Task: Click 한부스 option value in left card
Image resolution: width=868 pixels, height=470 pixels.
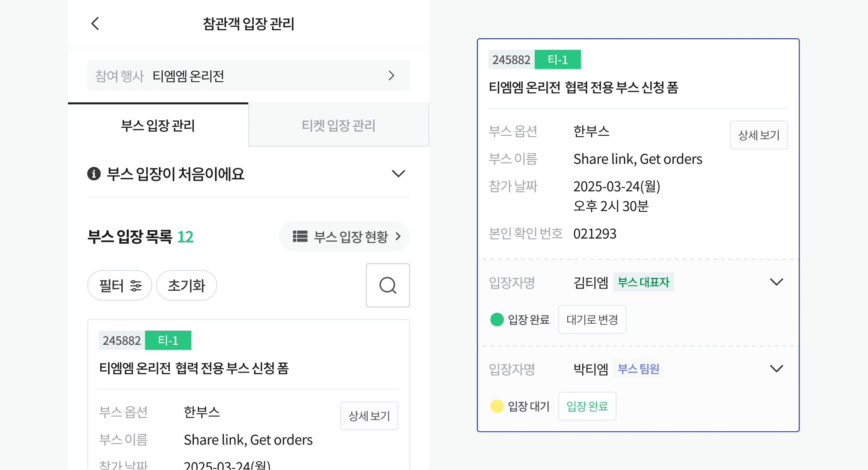Action: pyautogui.click(x=202, y=412)
